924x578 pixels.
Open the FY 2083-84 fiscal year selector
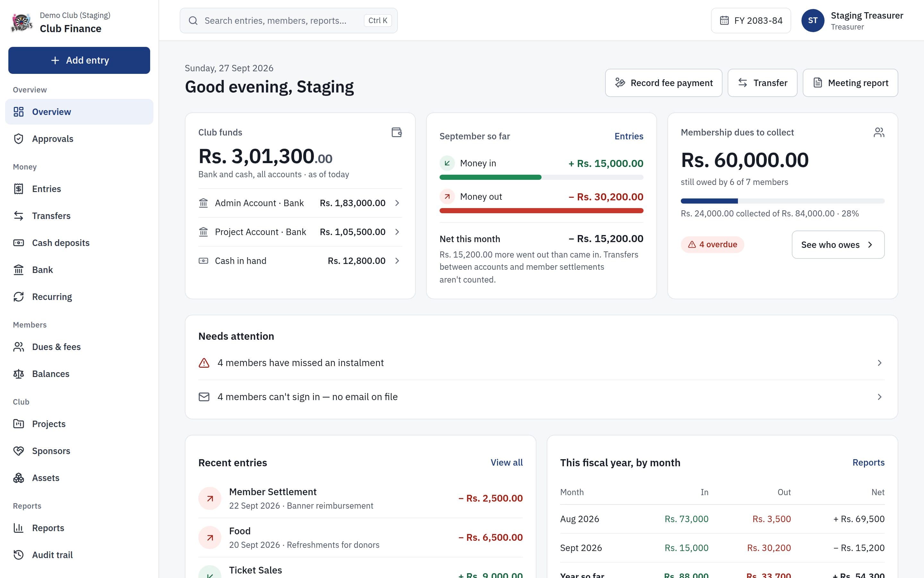point(751,21)
